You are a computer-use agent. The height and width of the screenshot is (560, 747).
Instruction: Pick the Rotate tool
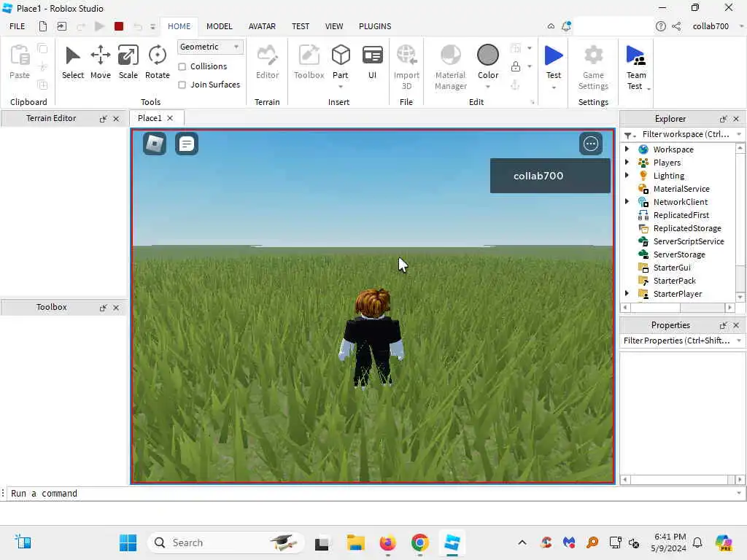point(158,62)
